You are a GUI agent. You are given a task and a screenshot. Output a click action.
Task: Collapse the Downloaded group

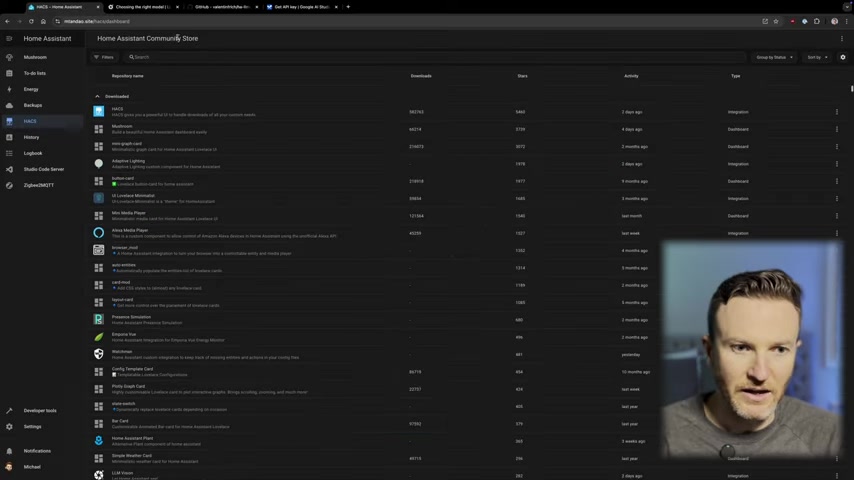click(97, 96)
